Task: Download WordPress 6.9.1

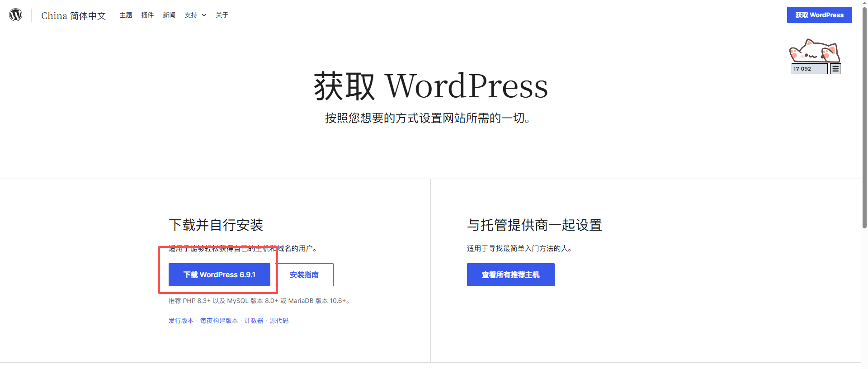Action: coord(219,275)
